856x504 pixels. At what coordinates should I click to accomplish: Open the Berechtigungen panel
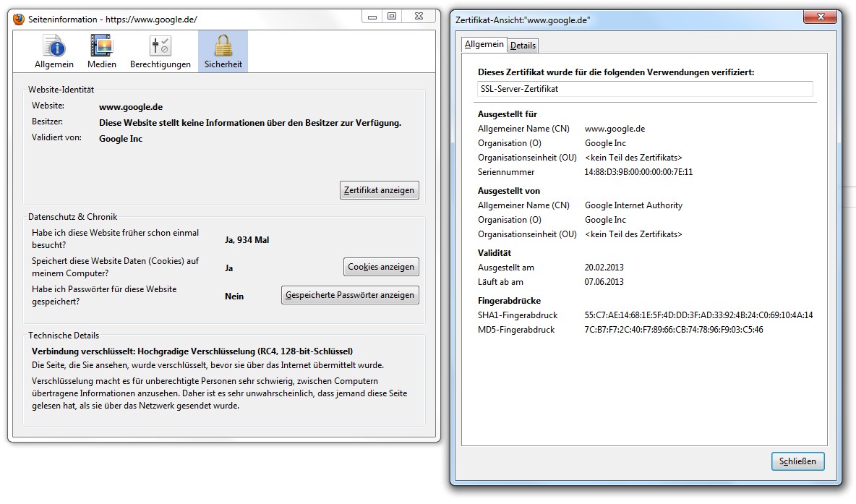(x=160, y=52)
